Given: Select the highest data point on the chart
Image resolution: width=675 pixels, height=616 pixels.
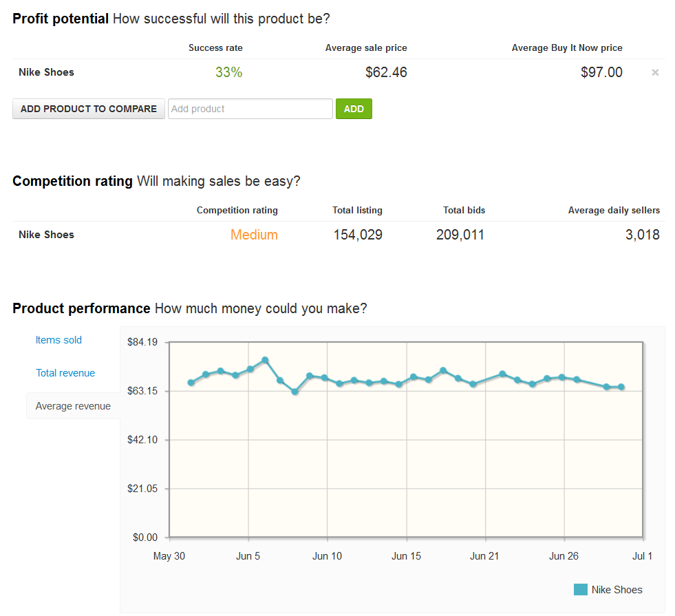Looking at the screenshot, I should (x=265, y=360).
